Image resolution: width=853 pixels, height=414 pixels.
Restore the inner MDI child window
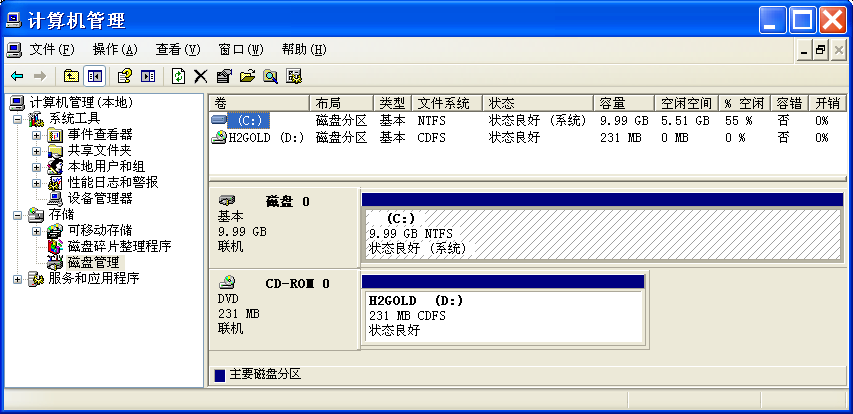pyautogui.click(x=821, y=51)
